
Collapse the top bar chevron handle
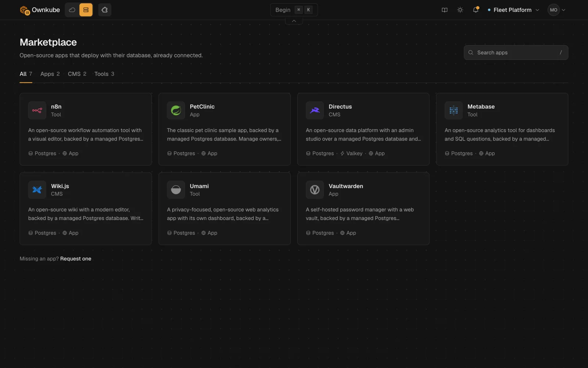[294, 21]
